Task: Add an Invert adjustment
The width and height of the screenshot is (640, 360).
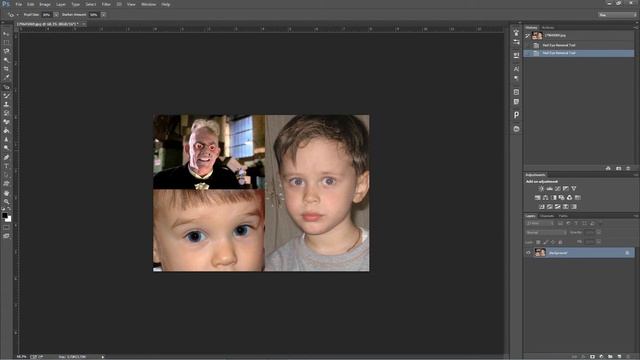Action: [x=542, y=207]
